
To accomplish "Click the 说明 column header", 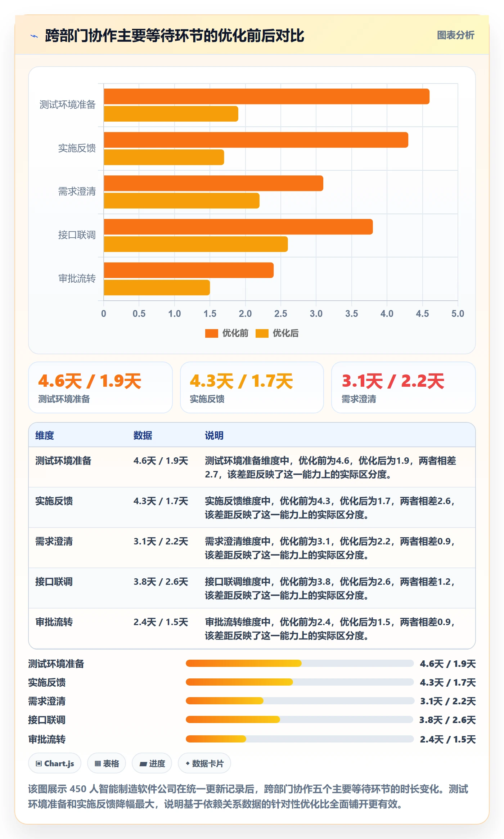I will click(214, 435).
